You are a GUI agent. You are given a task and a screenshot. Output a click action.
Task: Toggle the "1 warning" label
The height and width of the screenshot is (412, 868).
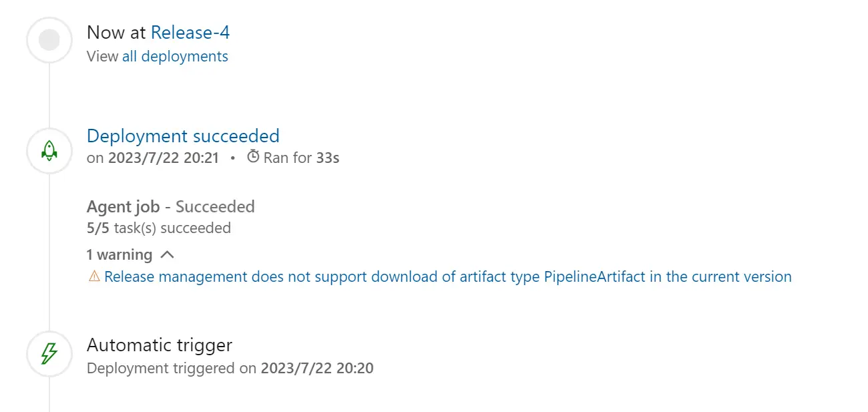pyautogui.click(x=120, y=255)
